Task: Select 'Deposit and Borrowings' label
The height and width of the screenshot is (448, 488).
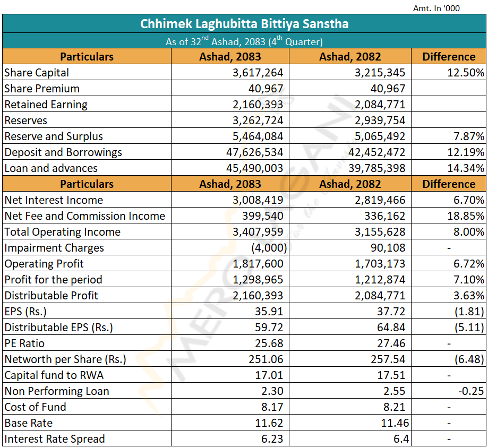Action: coord(63,152)
